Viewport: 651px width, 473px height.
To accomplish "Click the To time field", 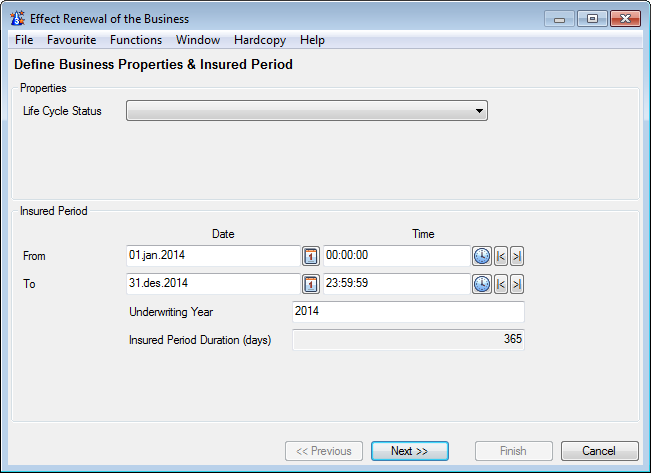I will tap(396, 285).
